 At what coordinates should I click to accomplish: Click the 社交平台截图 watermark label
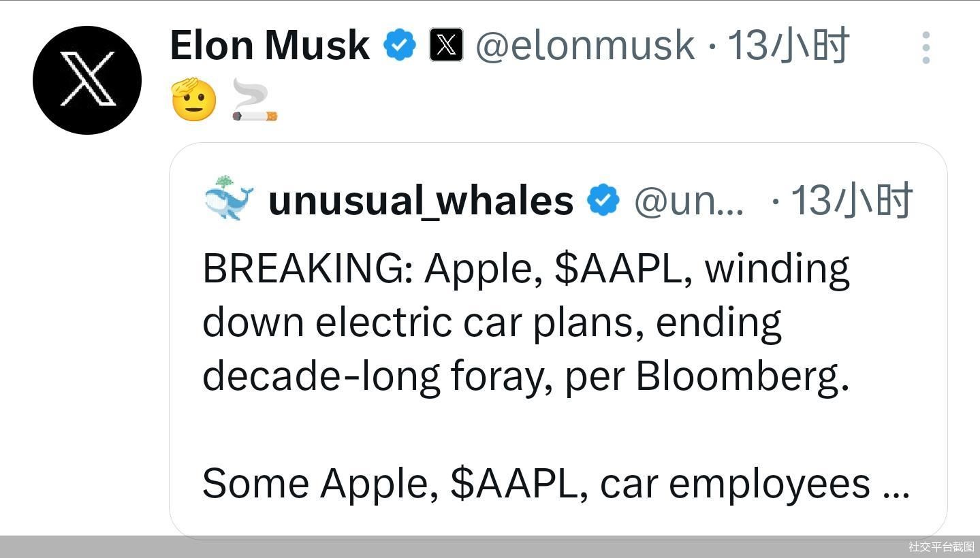pos(941,546)
